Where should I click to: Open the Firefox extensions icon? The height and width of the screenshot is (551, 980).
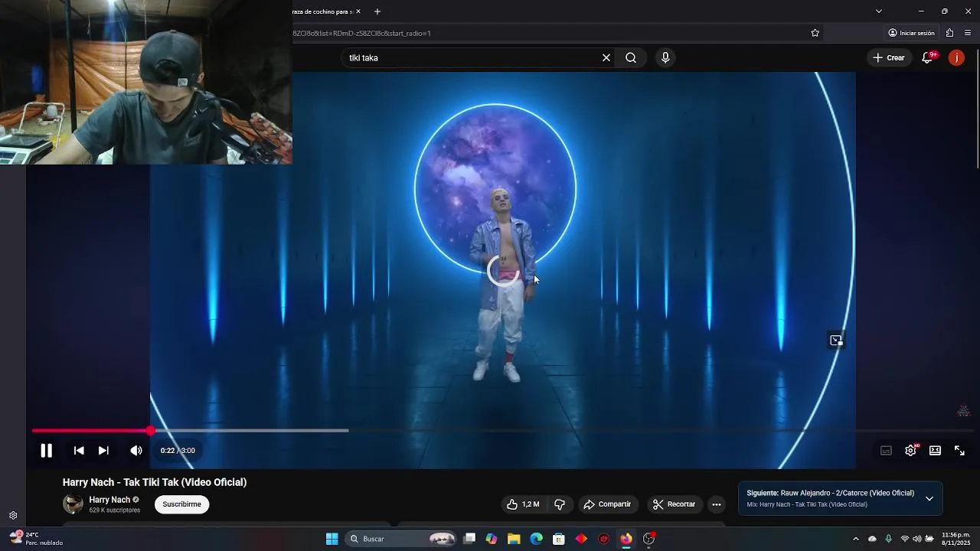click(x=949, y=33)
